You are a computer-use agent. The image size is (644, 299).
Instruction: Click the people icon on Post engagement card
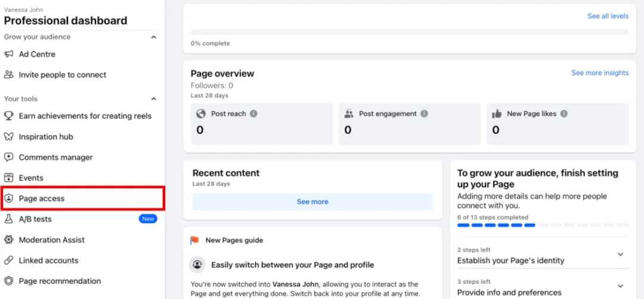click(x=349, y=114)
